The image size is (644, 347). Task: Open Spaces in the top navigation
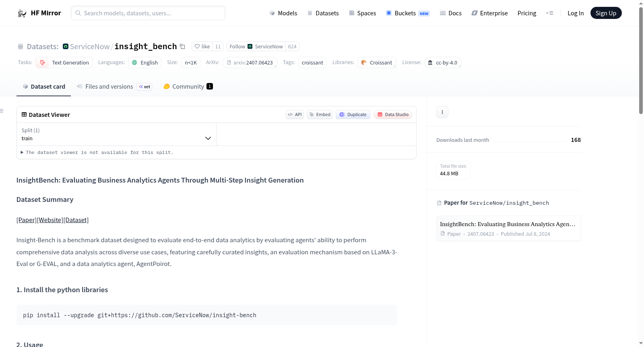[x=363, y=13]
